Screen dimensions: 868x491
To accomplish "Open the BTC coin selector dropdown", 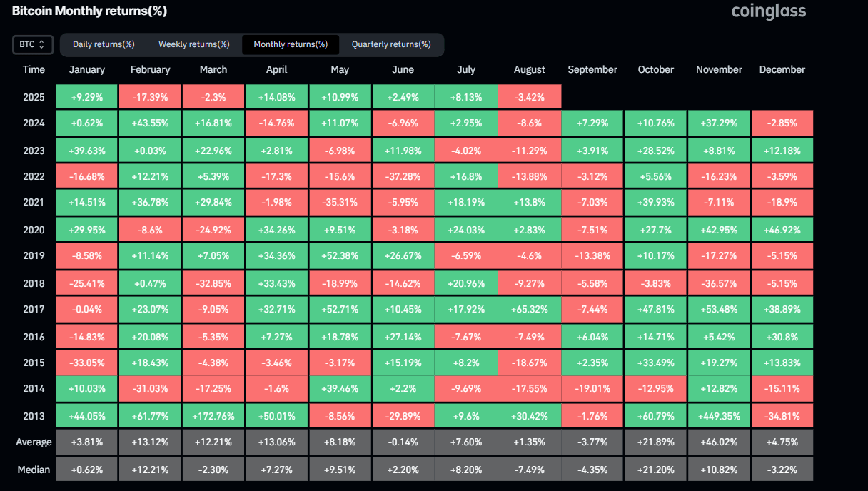I will (x=32, y=44).
